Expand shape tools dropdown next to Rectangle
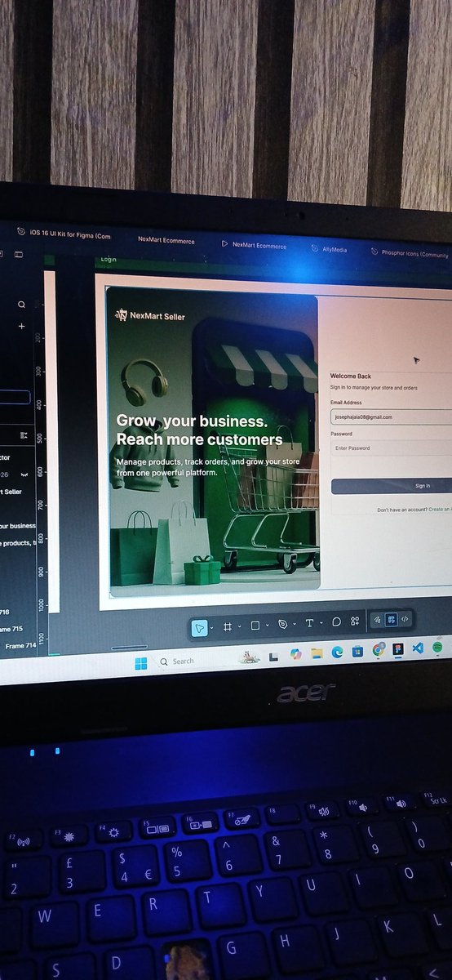The image size is (452, 980). click(x=267, y=626)
